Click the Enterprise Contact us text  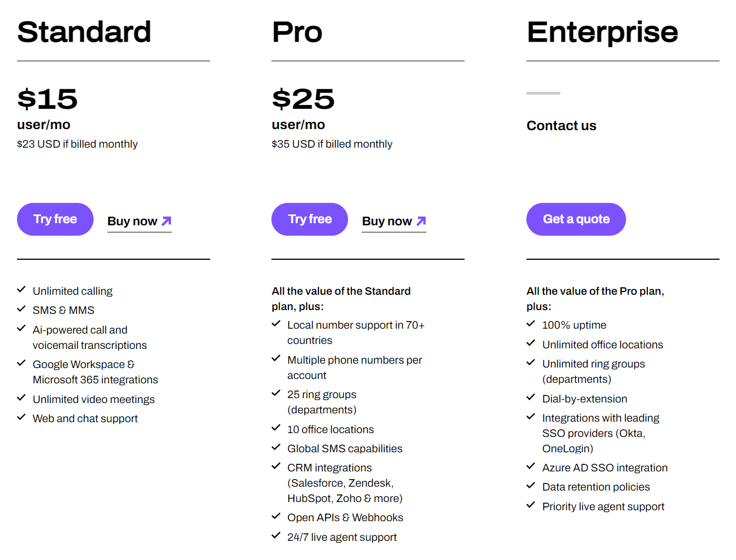click(x=561, y=126)
